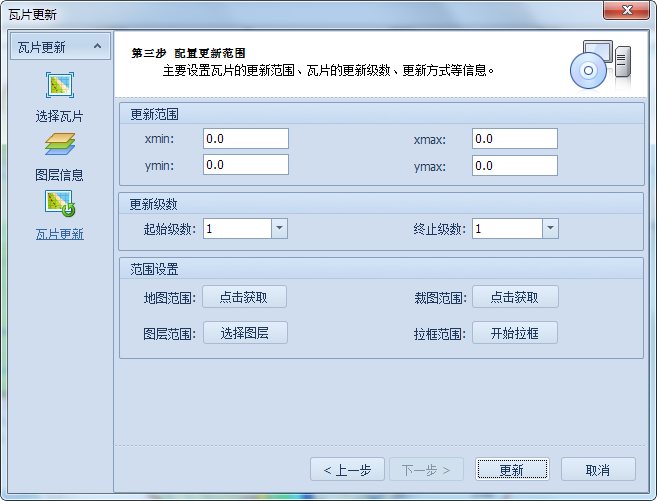The image size is (657, 501).
Task: Cancel the wizard with 取消
Action: [598, 470]
